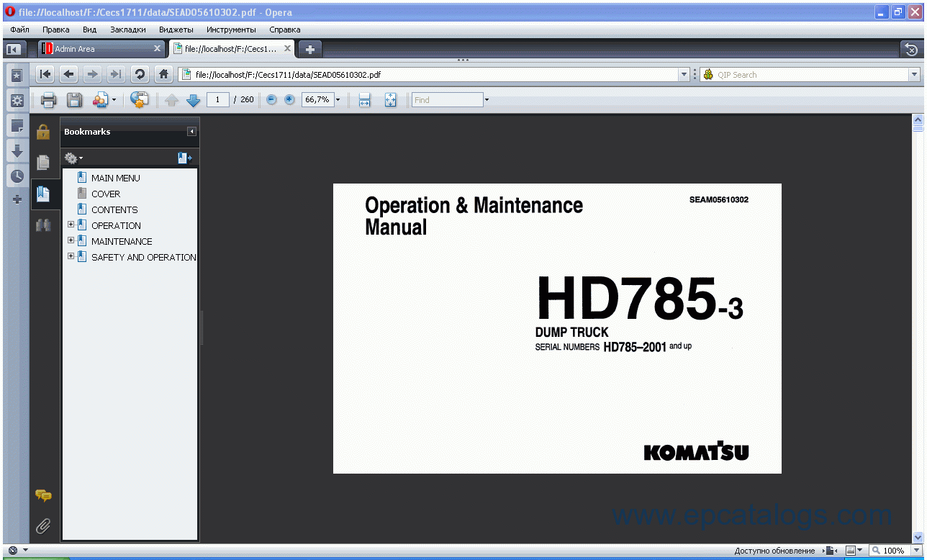Open the Вид menu
Screen dimensions: 927x560
[89, 30]
